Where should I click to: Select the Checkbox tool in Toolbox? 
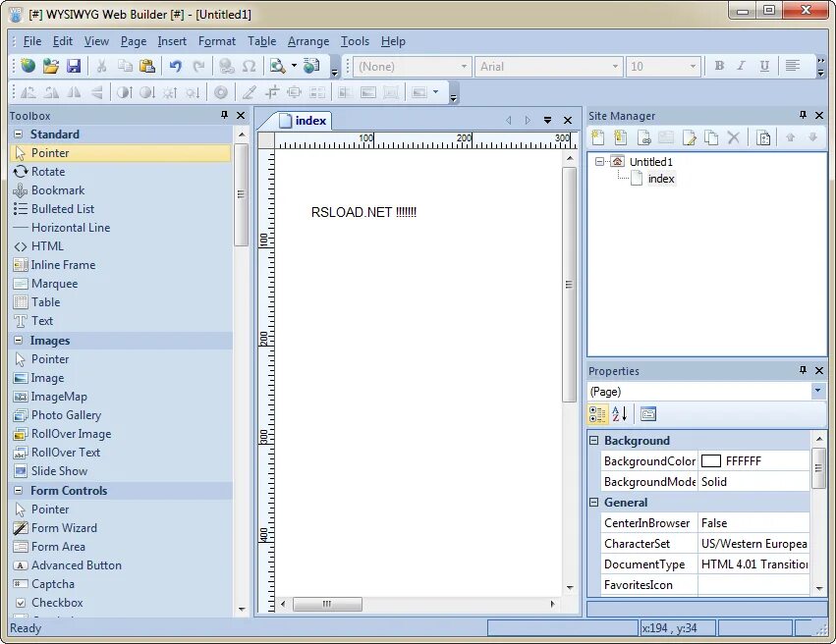click(121, 603)
